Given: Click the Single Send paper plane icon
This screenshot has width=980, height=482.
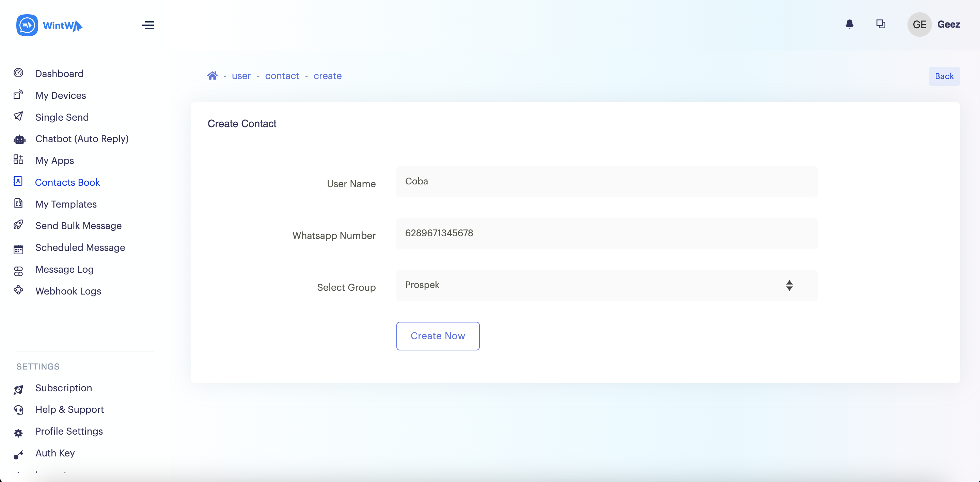Looking at the screenshot, I should tap(18, 116).
